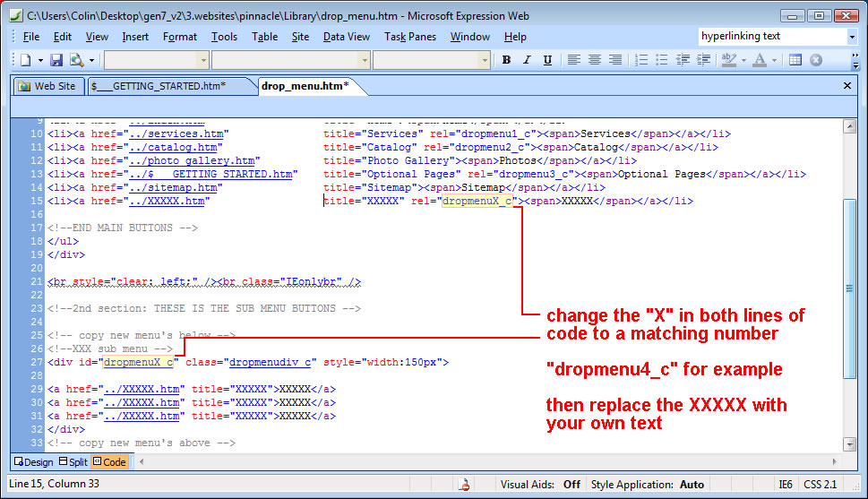Switch to Design view
868x499 pixels.
tap(33, 461)
